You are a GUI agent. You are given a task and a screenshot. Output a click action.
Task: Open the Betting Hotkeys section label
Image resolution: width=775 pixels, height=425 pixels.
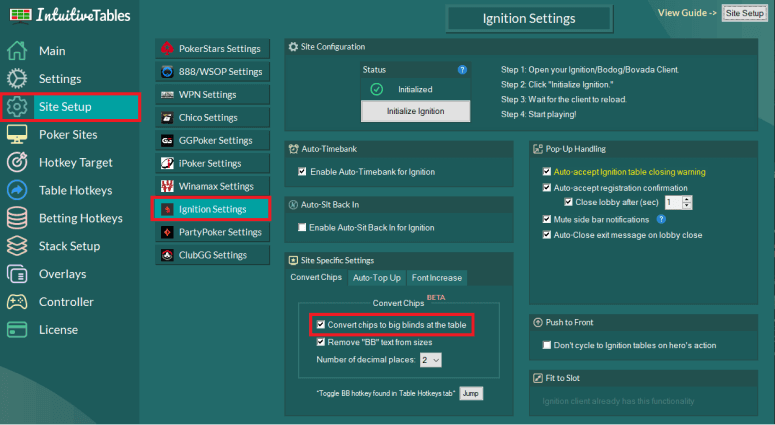pos(81,218)
